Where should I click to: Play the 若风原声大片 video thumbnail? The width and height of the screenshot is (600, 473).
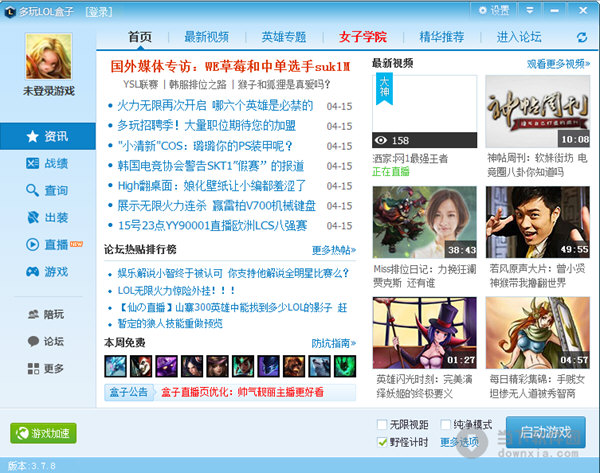point(538,222)
